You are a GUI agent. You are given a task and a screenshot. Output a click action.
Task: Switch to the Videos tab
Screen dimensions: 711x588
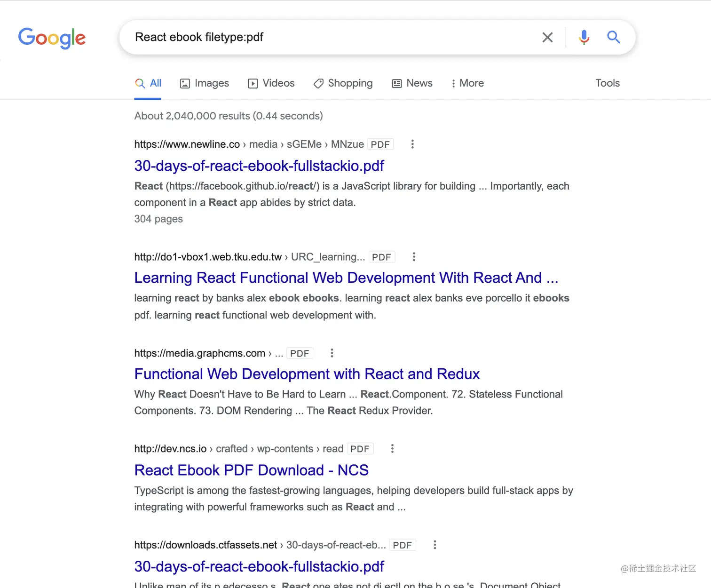coord(271,83)
